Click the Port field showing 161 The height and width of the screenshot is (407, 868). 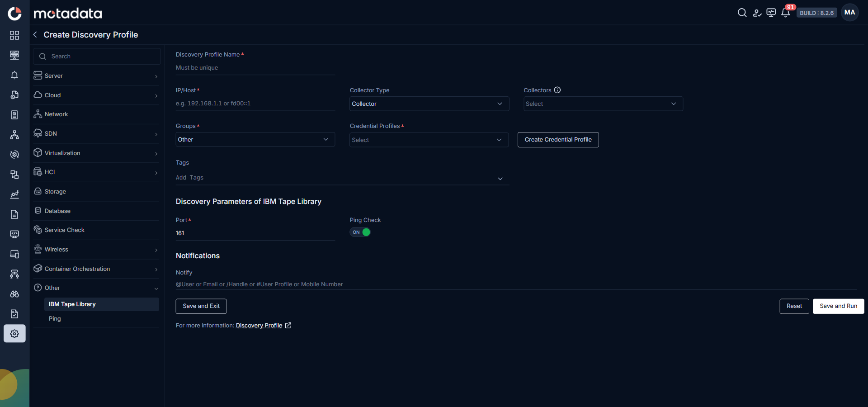tap(255, 233)
